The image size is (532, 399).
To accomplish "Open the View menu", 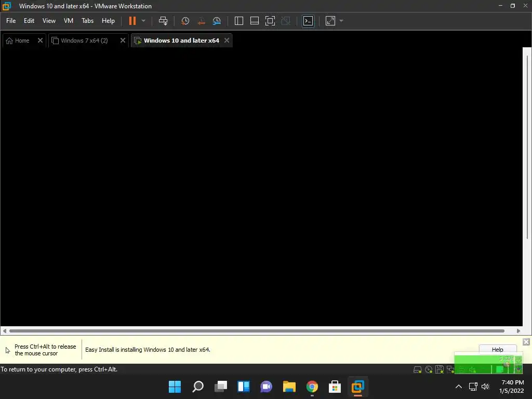I will click(49, 21).
